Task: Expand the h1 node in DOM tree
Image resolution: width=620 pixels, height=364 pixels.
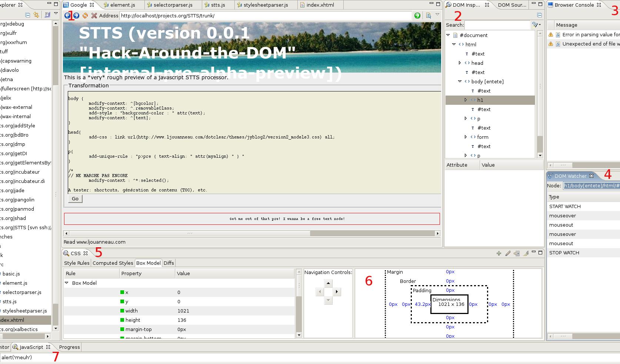Action: coord(466,100)
